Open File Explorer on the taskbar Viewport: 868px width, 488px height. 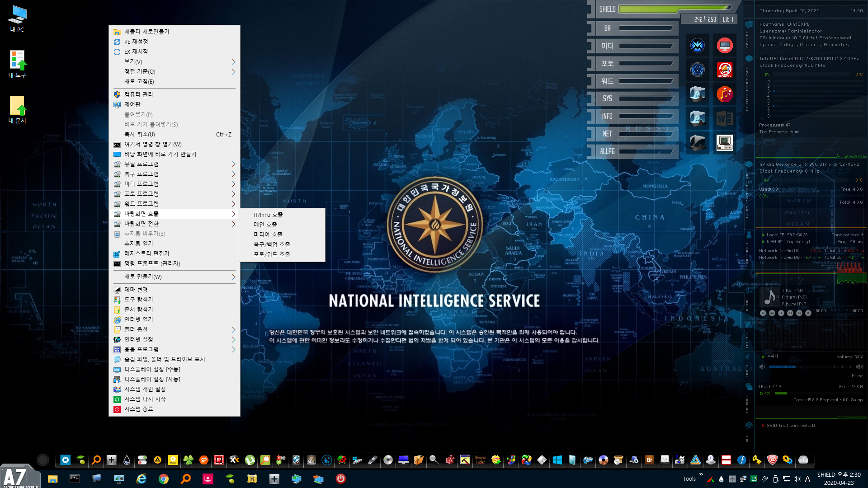[52, 479]
